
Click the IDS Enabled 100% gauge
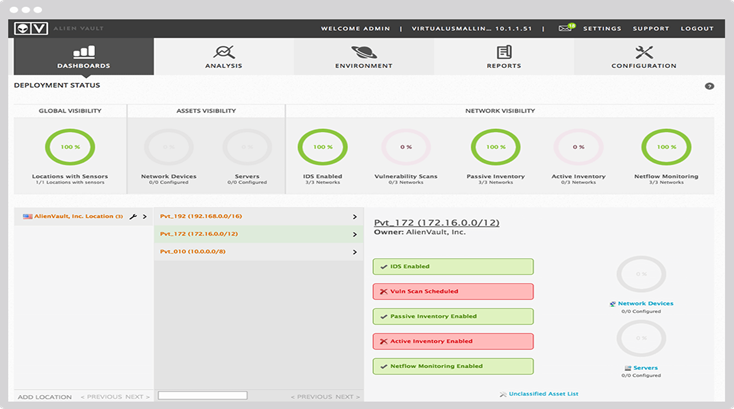323,147
